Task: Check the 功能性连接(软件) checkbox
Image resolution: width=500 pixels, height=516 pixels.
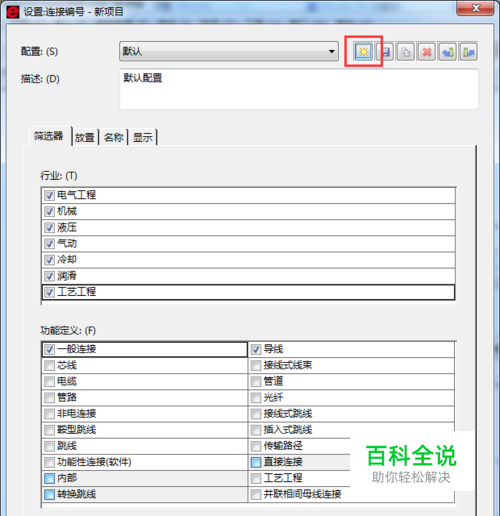Action: point(49,462)
